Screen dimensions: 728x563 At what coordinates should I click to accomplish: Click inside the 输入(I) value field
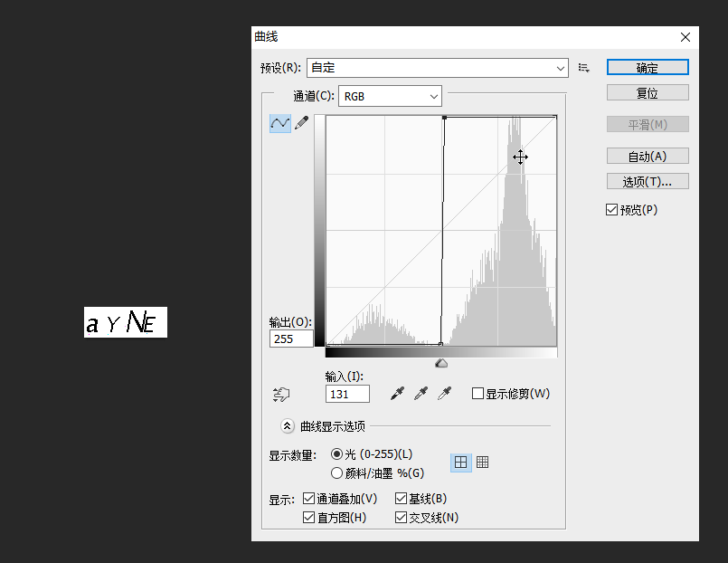348,393
